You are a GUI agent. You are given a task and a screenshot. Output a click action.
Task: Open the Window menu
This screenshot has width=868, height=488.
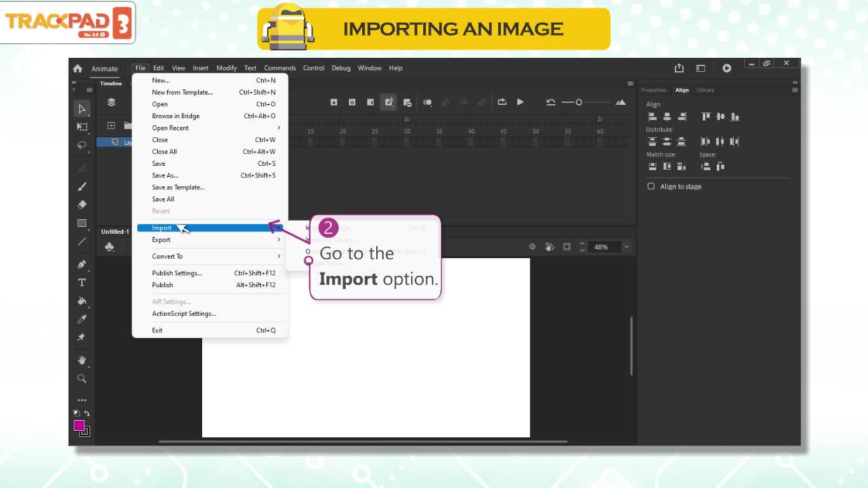(369, 68)
